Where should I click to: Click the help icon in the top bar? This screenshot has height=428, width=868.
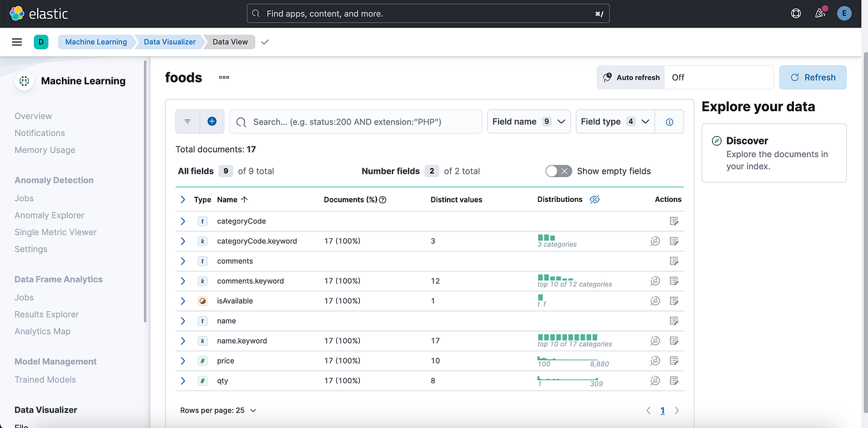pos(795,13)
